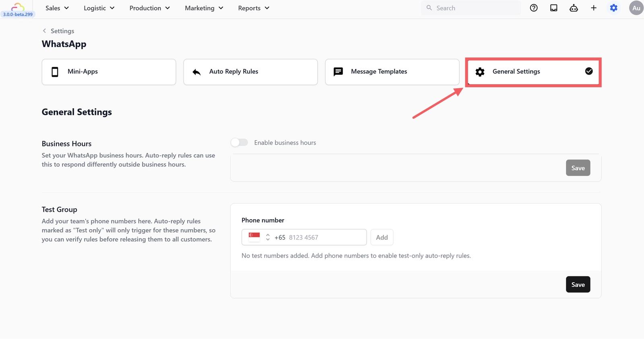
Task: Open the Message Templates tab
Action: click(x=392, y=72)
